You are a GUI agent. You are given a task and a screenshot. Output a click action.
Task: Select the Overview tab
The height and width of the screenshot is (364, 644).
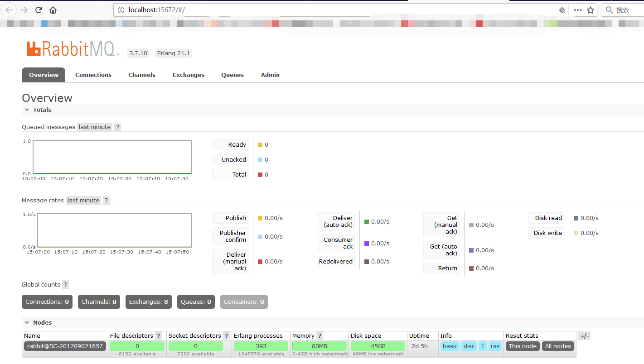pos(44,75)
